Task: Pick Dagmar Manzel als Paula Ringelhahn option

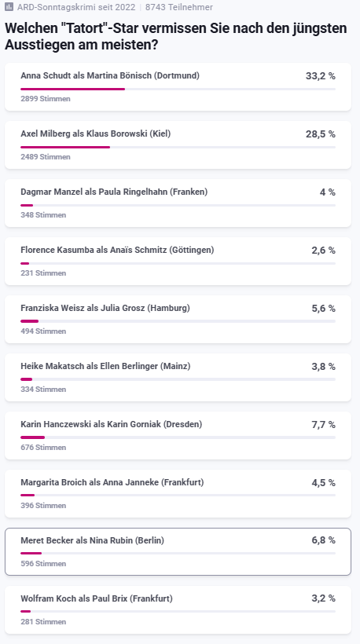Action: point(178,203)
